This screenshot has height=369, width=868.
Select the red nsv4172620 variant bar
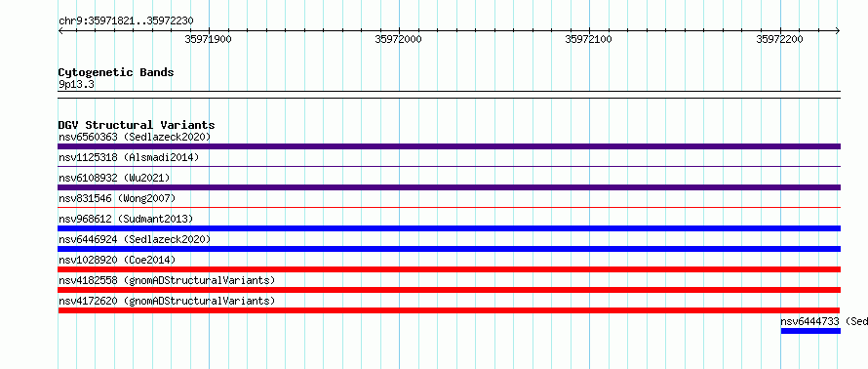click(449, 310)
